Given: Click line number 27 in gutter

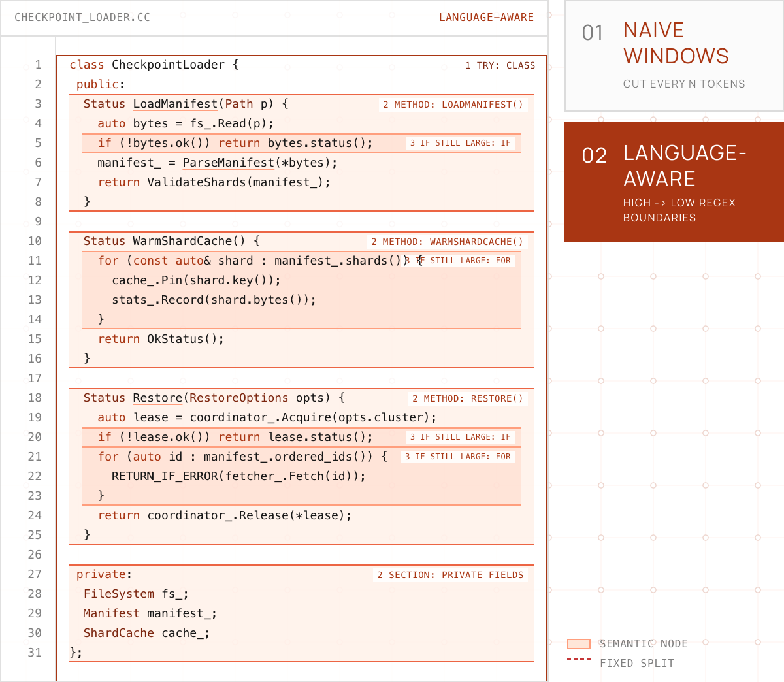Looking at the screenshot, I should pyautogui.click(x=35, y=574).
